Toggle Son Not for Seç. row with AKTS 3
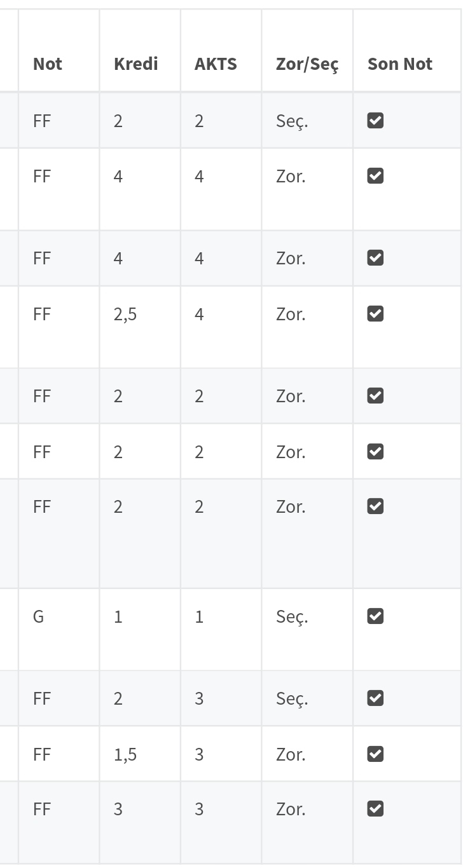 click(375, 698)
